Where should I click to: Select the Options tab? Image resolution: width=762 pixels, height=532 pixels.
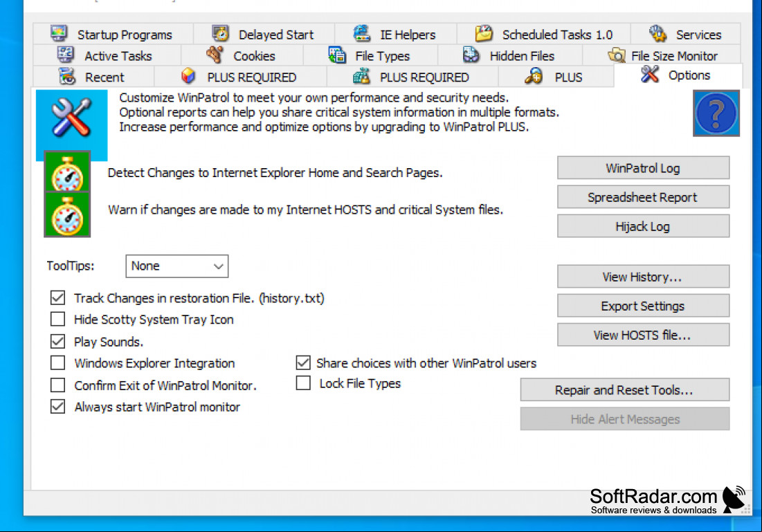pyautogui.click(x=678, y=75)
